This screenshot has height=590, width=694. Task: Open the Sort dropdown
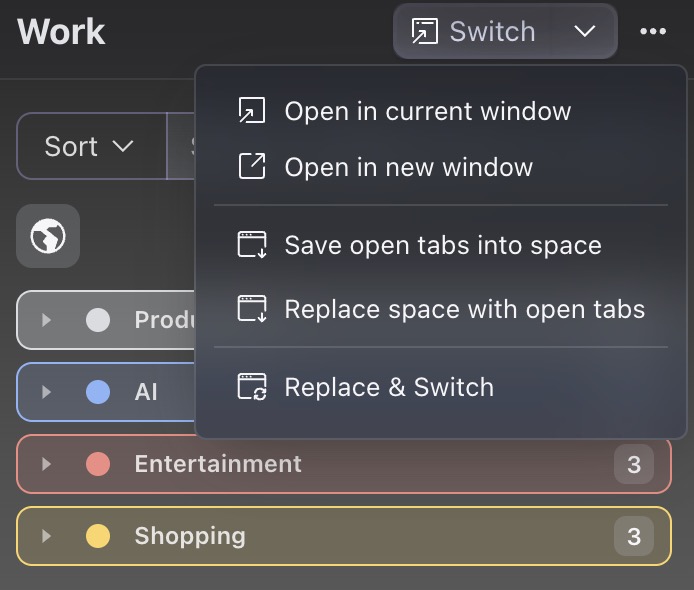point(90,146)
